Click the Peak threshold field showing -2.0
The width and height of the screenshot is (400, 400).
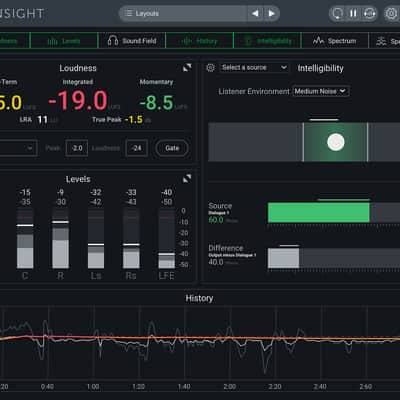[x=77, y=148]
